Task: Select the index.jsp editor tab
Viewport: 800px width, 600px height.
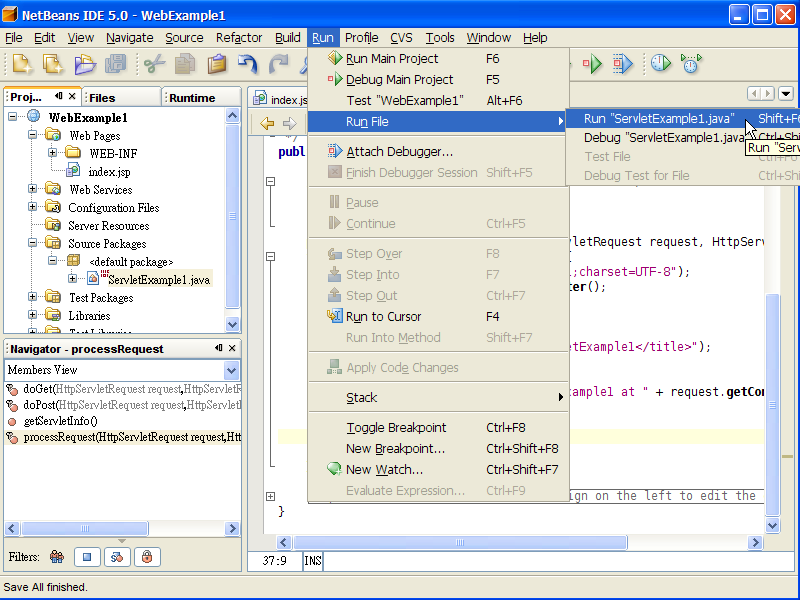Action: (x=280, y=98)
